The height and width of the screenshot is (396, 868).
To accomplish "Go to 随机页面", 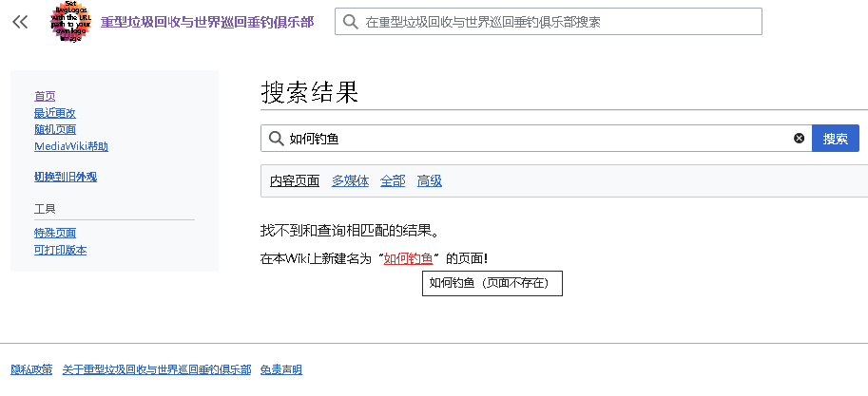I will (55, 129).
